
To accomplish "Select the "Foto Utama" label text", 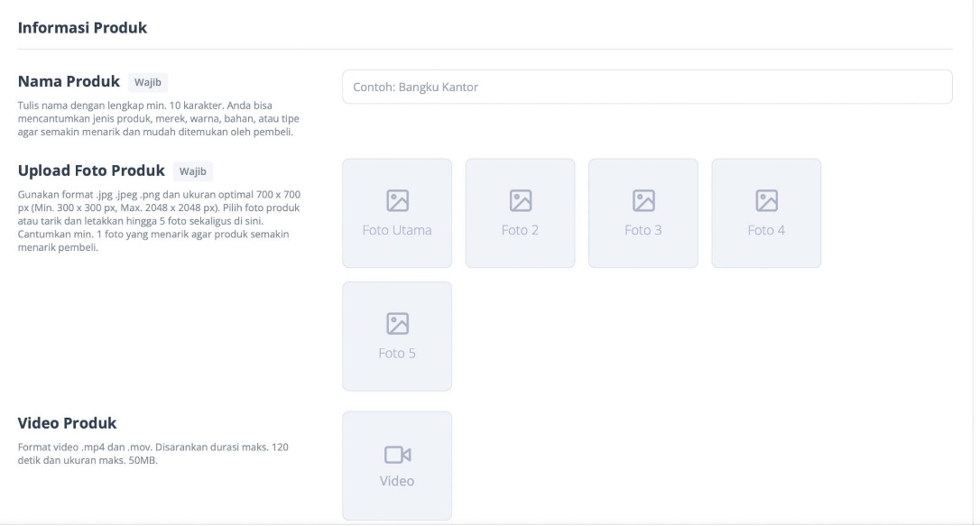I will [x=397, y=230].
